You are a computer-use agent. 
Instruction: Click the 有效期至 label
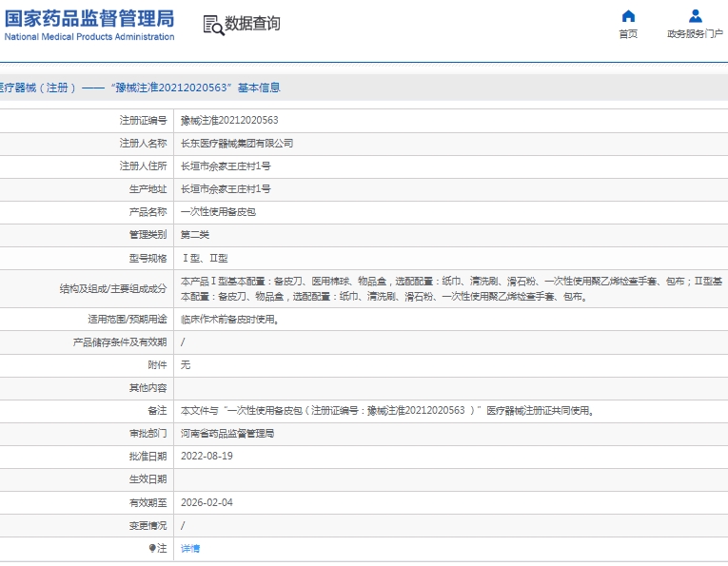pyautogui.click(x=148, y=502)
